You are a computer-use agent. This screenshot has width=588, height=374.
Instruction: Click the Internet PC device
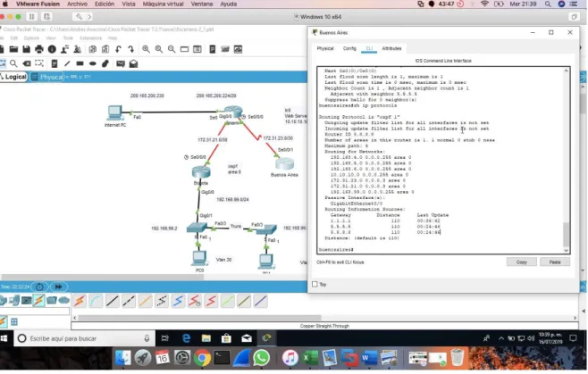(114, 112)
